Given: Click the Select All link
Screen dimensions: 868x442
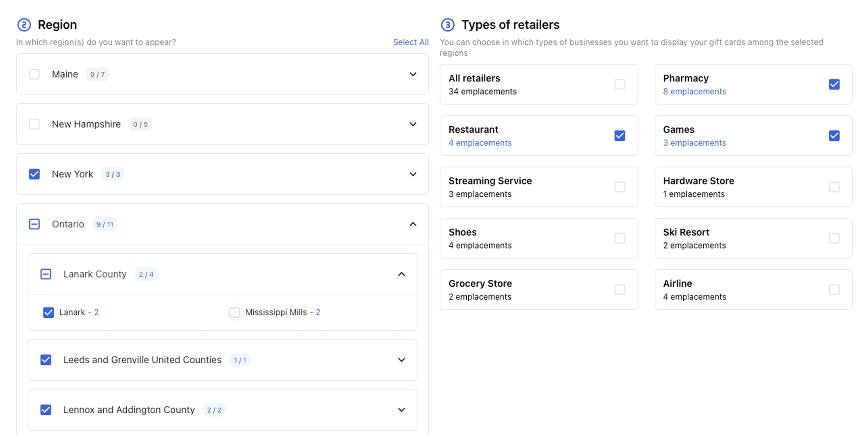Looking at the screenshot, I should click(411, 42).
